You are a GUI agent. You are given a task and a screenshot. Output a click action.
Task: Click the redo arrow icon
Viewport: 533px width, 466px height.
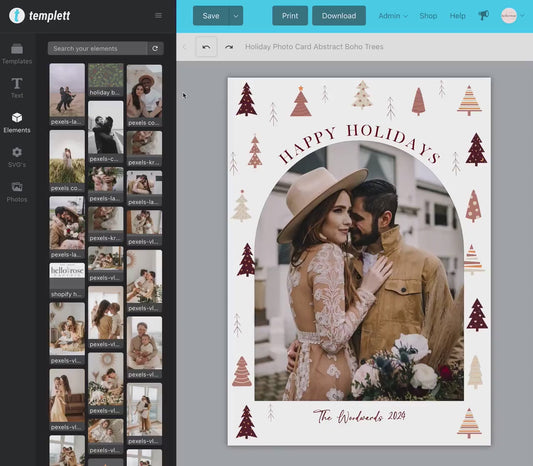(x=229, y=47)
